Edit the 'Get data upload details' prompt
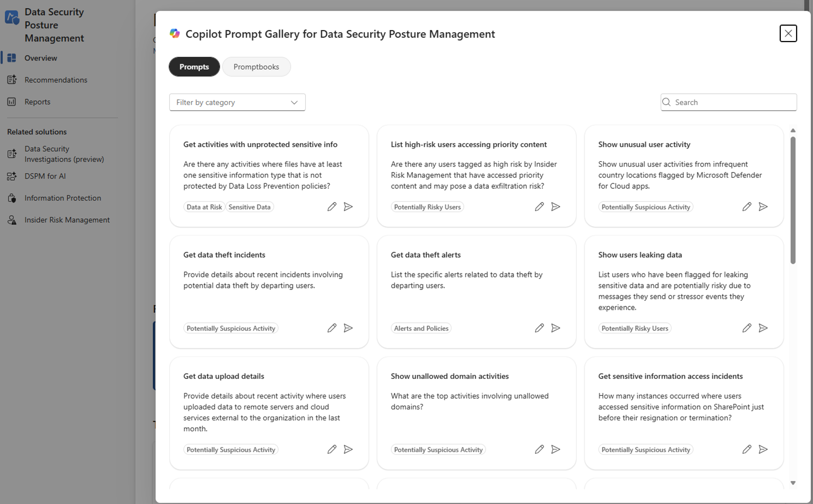 point(331,449)
